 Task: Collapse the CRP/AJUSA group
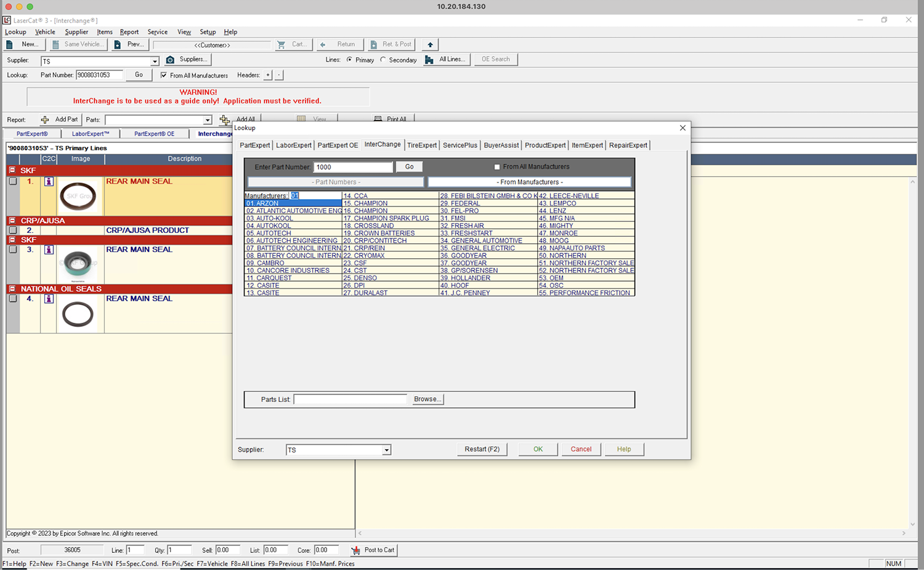point(12,220)
